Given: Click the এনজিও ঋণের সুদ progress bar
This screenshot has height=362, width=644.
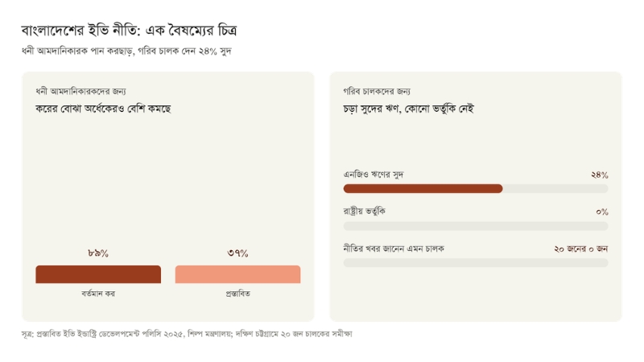Looking at the screenshot, I should tap(476, 188).
